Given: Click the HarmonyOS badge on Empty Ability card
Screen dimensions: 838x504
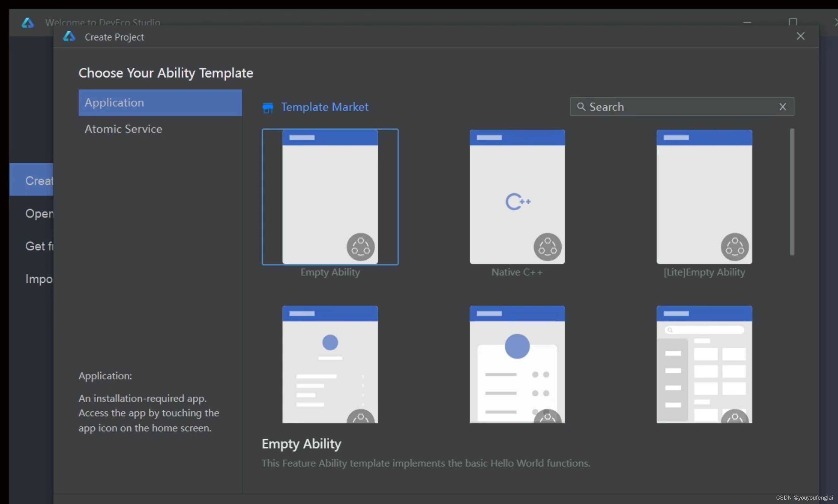Looking at the screenshot, I should [361, 247].
